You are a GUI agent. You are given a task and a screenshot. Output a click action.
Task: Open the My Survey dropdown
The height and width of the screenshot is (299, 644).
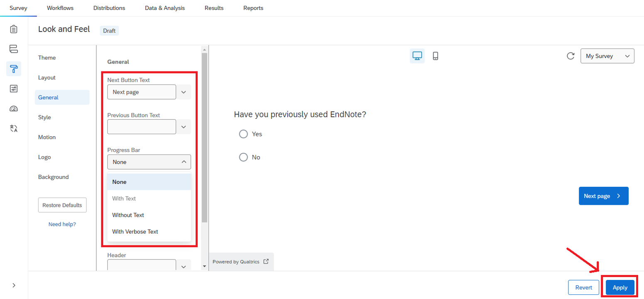[607, 56]
